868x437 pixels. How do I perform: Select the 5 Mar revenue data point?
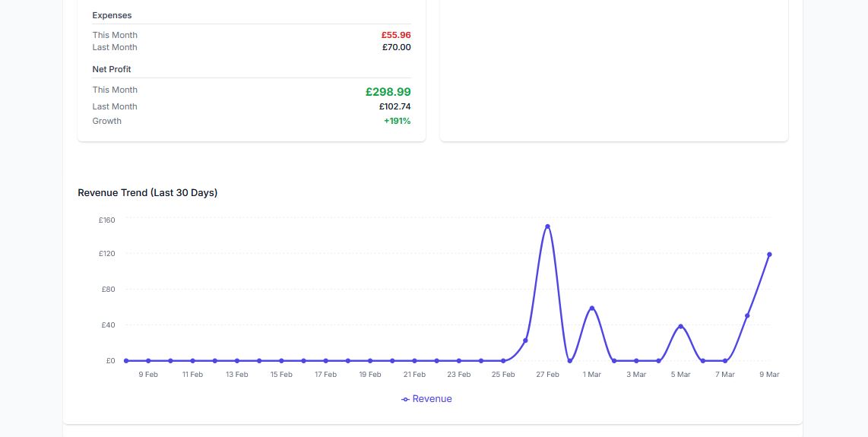click(680, 326)
